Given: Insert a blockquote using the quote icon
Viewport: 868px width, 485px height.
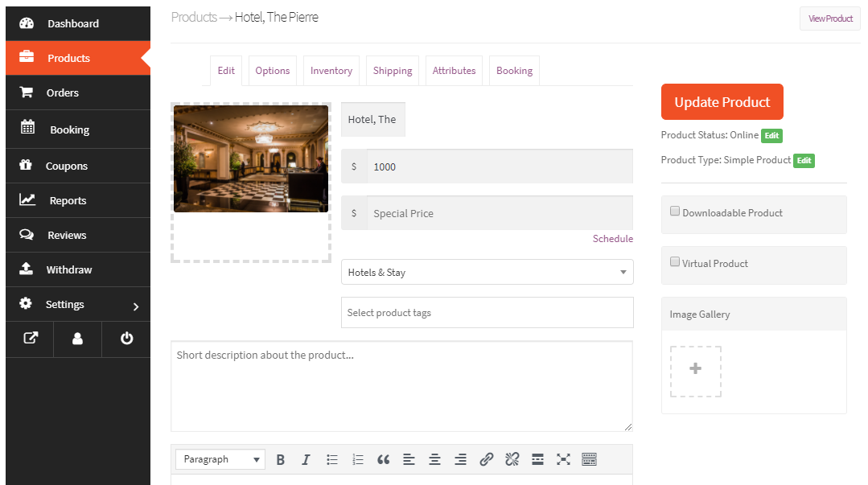Looking at the screenshot, I should coord(383,459).
